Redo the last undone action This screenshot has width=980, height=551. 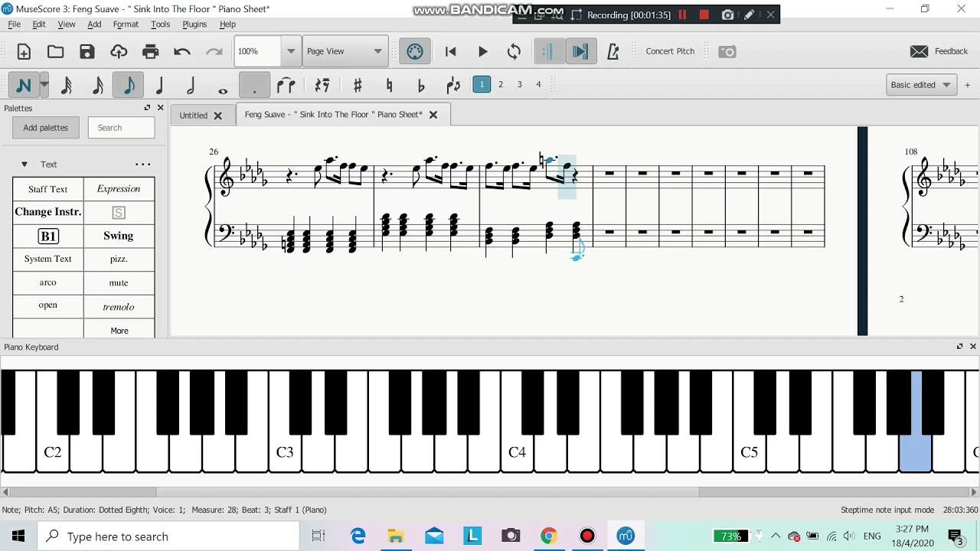214,52
